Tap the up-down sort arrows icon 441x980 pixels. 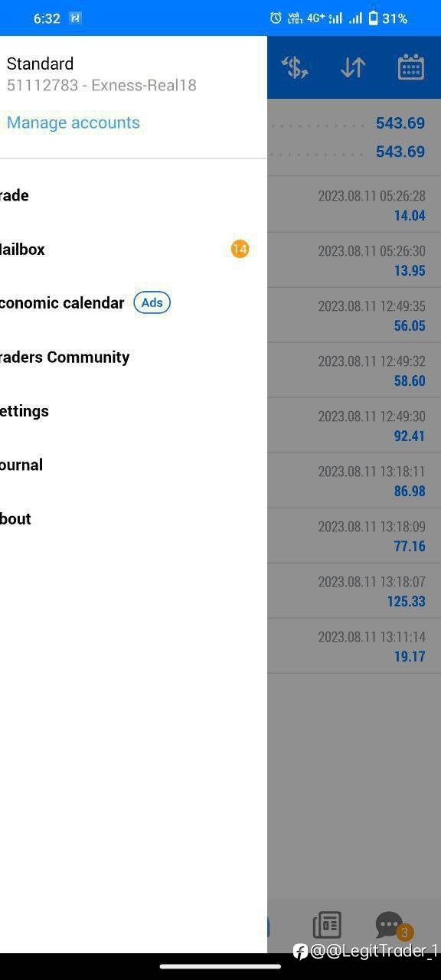[x=353, y=67]
